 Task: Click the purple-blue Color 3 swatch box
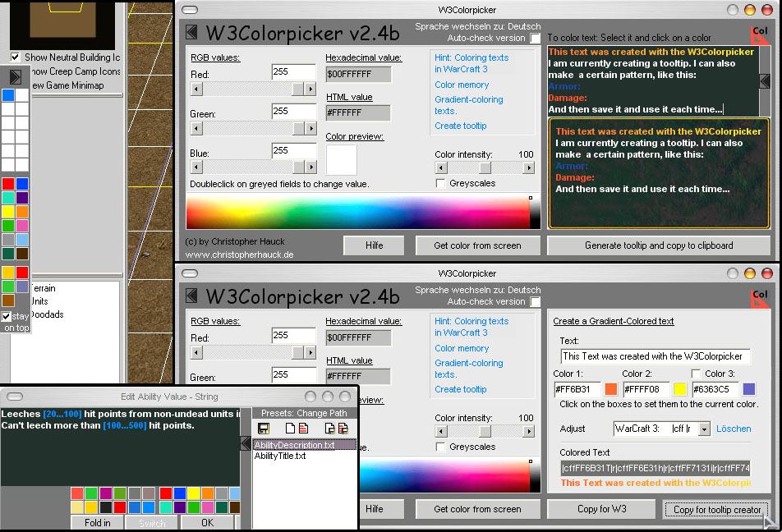point(748,389)
